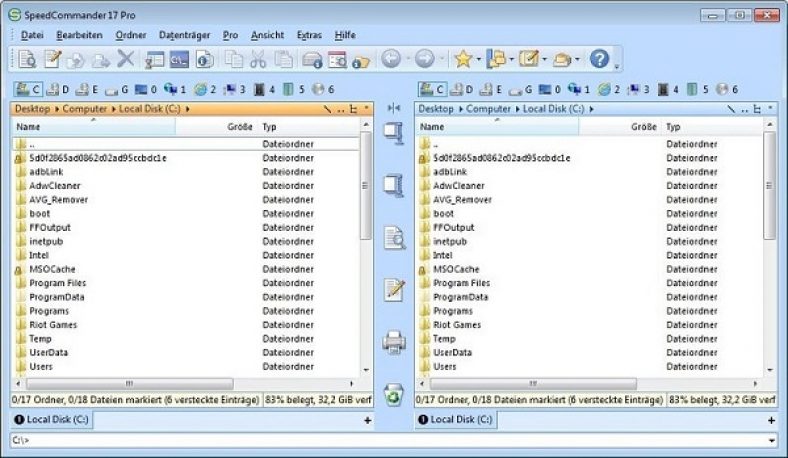Click the right panel vertical scrollbar thumb
The height and width of the screenshot is (458, 788).
pyautogui.click(x=769, y=186)
